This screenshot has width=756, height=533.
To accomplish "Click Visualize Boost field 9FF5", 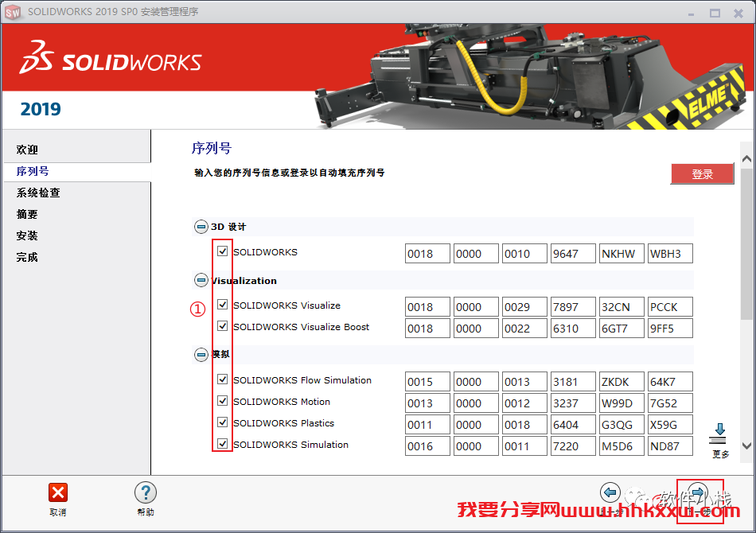I will pyautogui.click(x=670, y=329).
